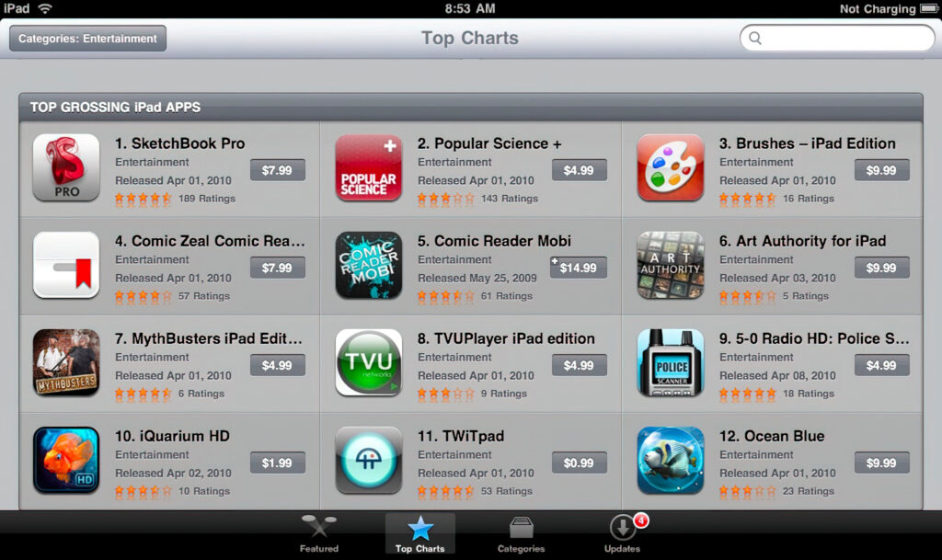Viewport: 942px width, 560px height.
Task: Buy TWiTpad for $0.99
Action: 579,463
